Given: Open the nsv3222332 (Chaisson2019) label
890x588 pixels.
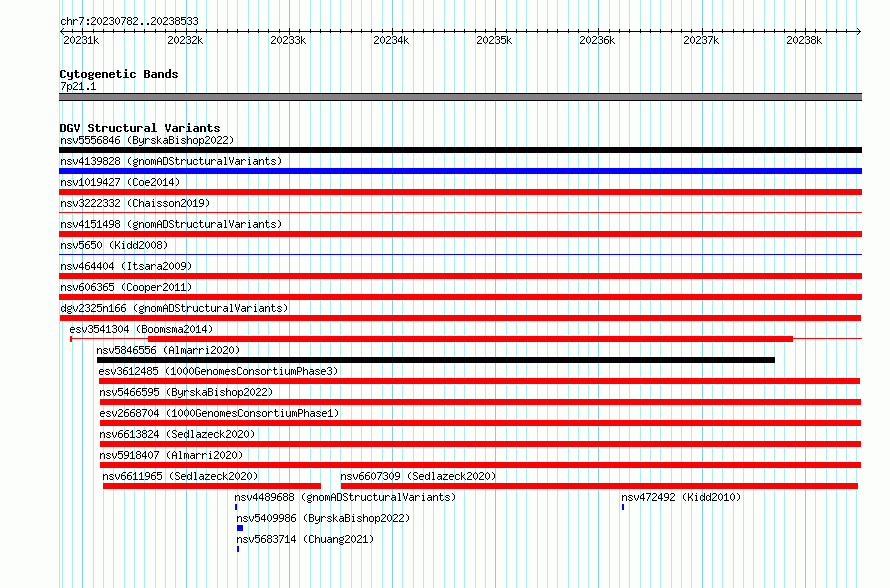Looking at the screenshot, I should (135, 203).
